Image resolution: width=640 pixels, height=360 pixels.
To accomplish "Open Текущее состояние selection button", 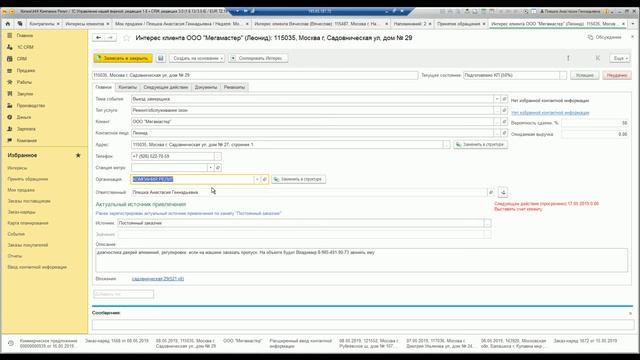I will tap(563, 76).
